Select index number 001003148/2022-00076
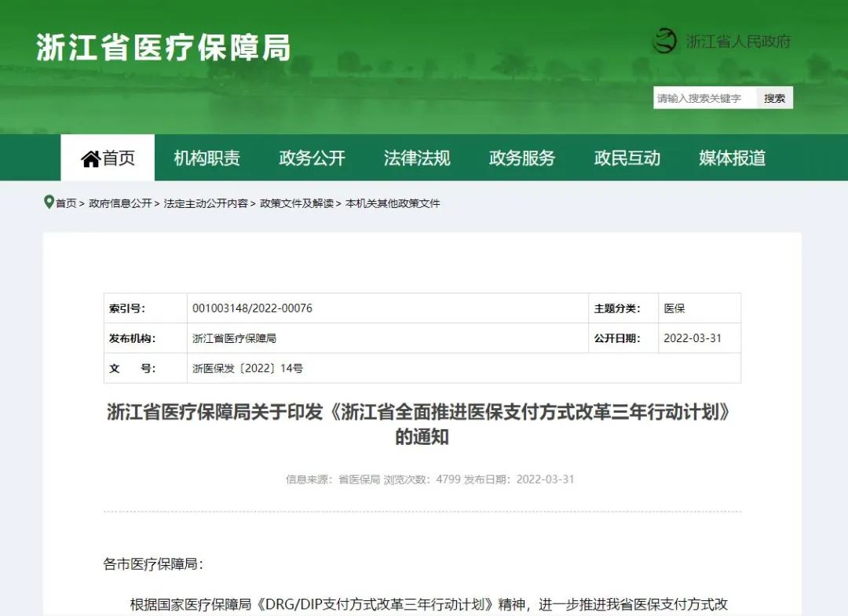848x616 pixels. 252,308
